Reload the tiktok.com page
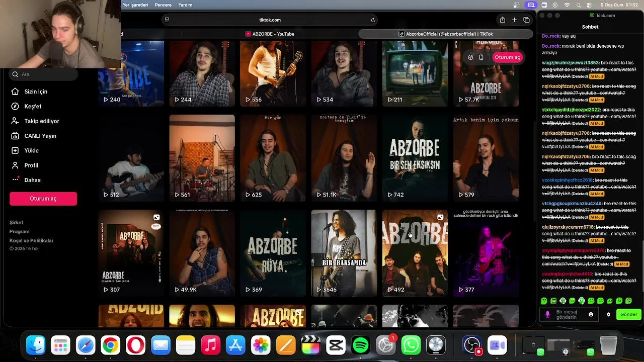This screenshot has height=362, width=644. point(373,20)
